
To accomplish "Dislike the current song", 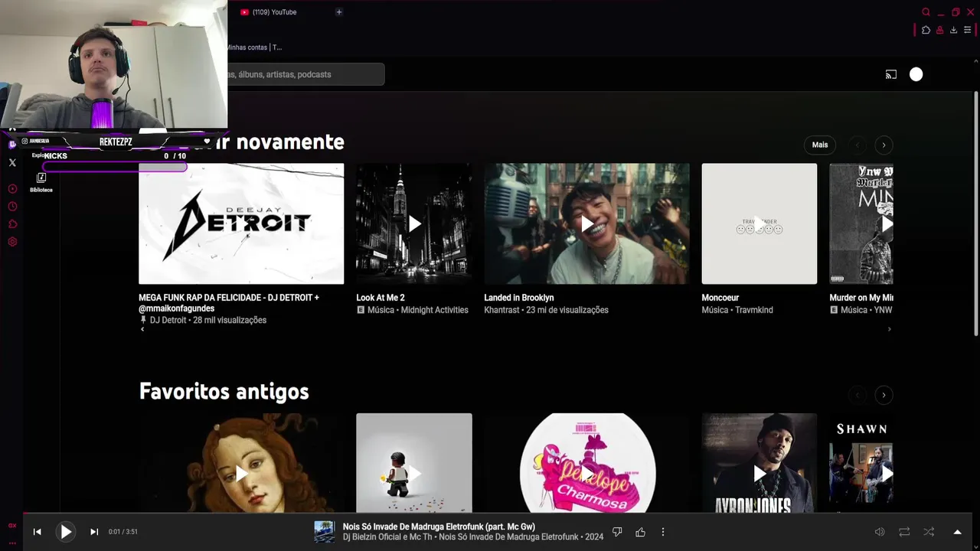I will pos(617,532).
